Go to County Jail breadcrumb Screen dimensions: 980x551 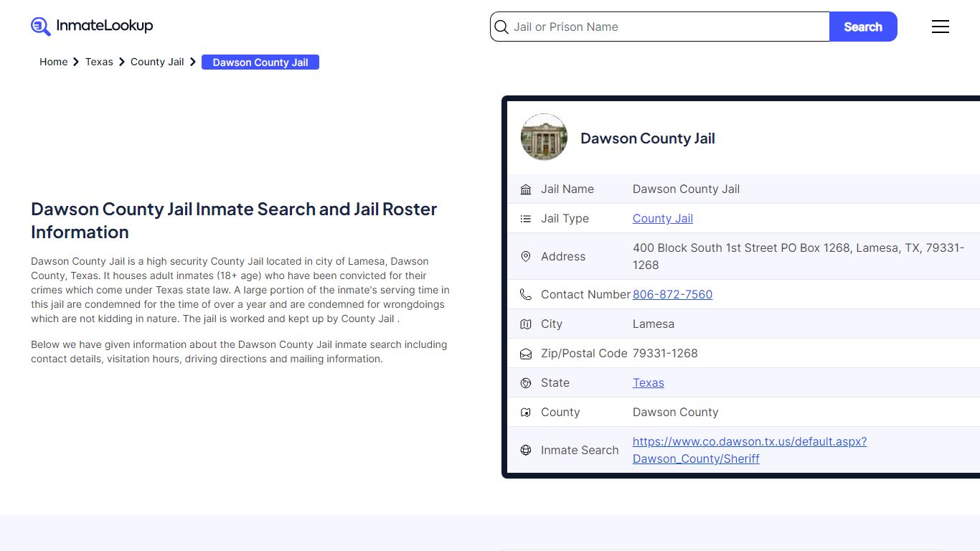click(x=157, y=62)
